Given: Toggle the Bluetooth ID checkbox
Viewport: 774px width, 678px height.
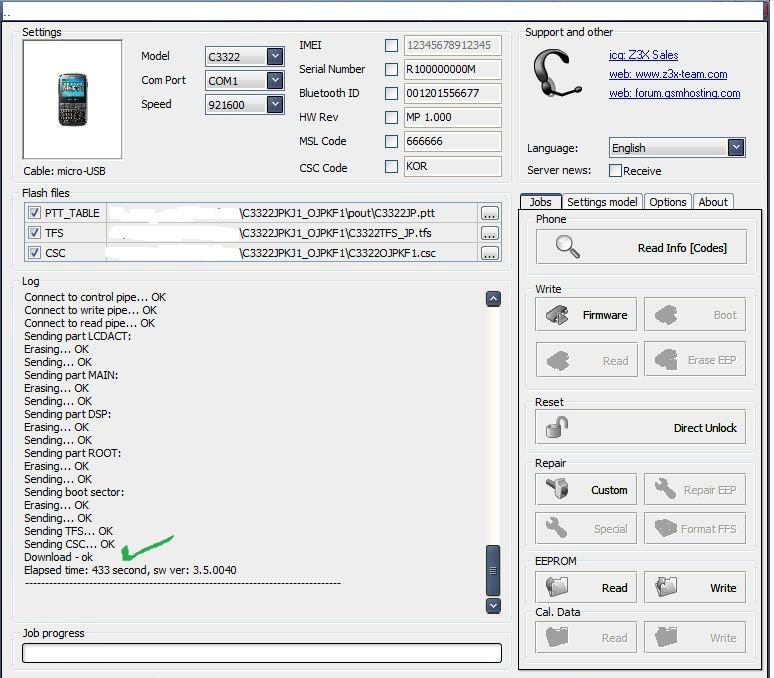Looking at the screenshot, I should [391, 93].
